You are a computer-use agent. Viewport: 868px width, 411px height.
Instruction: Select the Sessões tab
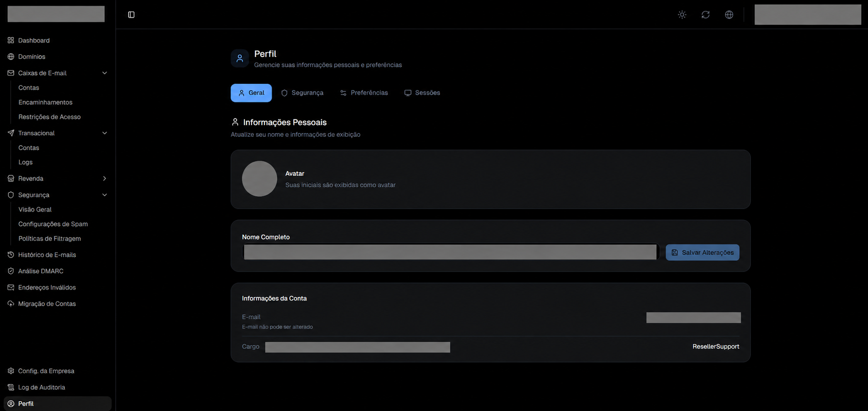[x=422, y=93]
